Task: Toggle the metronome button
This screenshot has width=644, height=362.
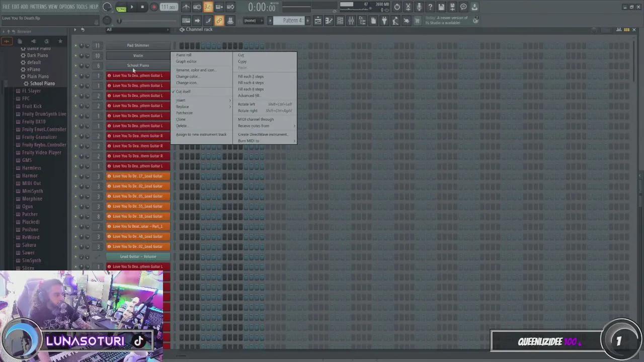Action: (x=186, y=7)
